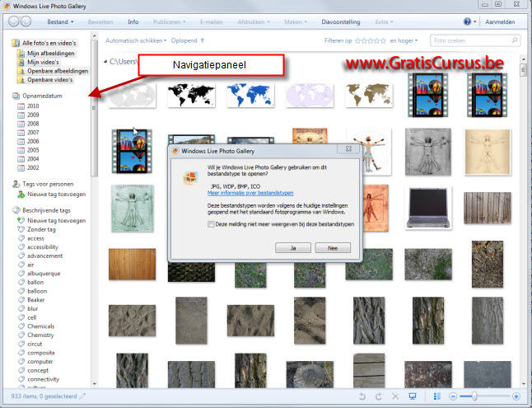Select the 'albuquerque' tag
Viewport: 532px width, 408px height.
tap(44, 274)
